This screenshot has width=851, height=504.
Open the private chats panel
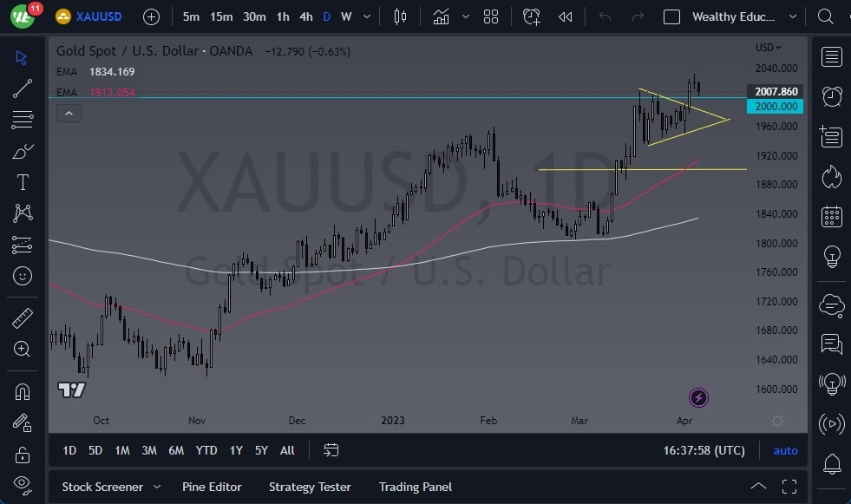pos(831,344)
